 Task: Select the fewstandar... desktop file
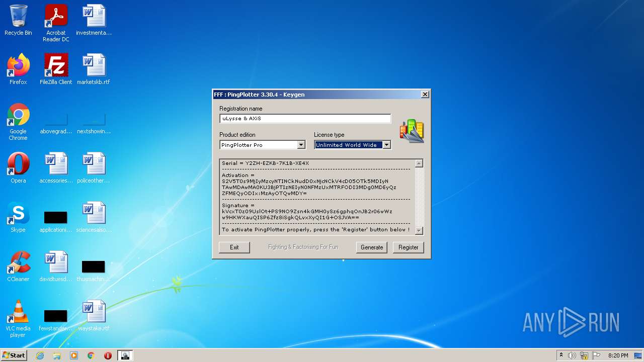tap(56, 320)
